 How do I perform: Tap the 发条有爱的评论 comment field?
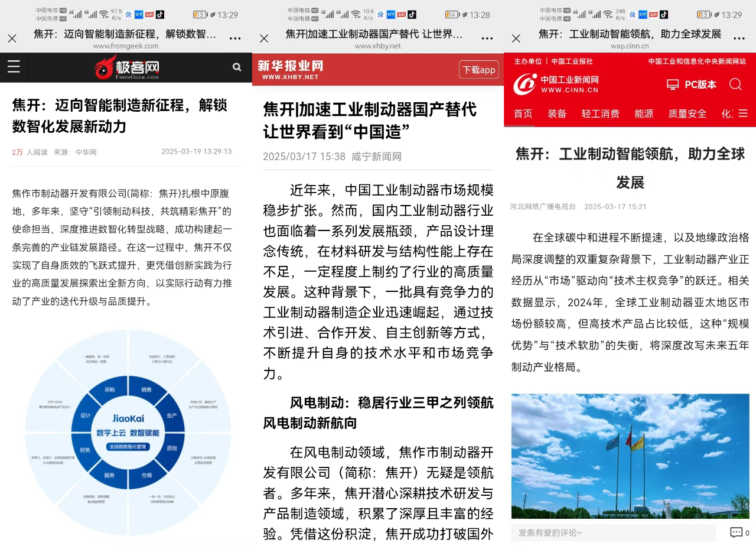coord(613,532)
